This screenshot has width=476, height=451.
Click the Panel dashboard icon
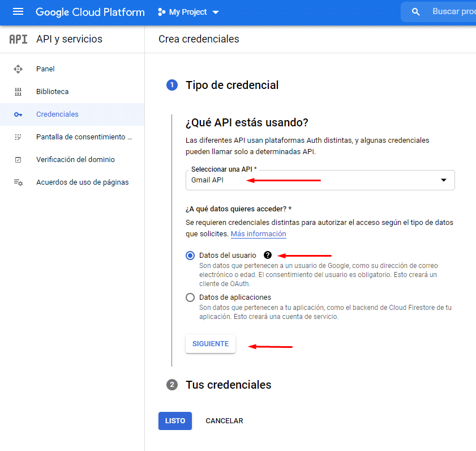click(18, 69)
